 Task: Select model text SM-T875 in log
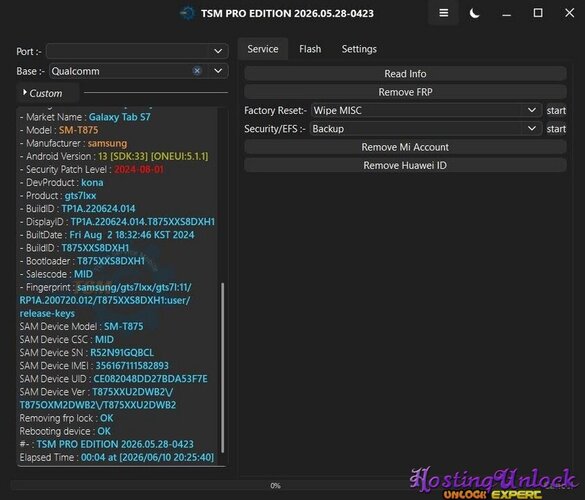[x=78, y=130]
